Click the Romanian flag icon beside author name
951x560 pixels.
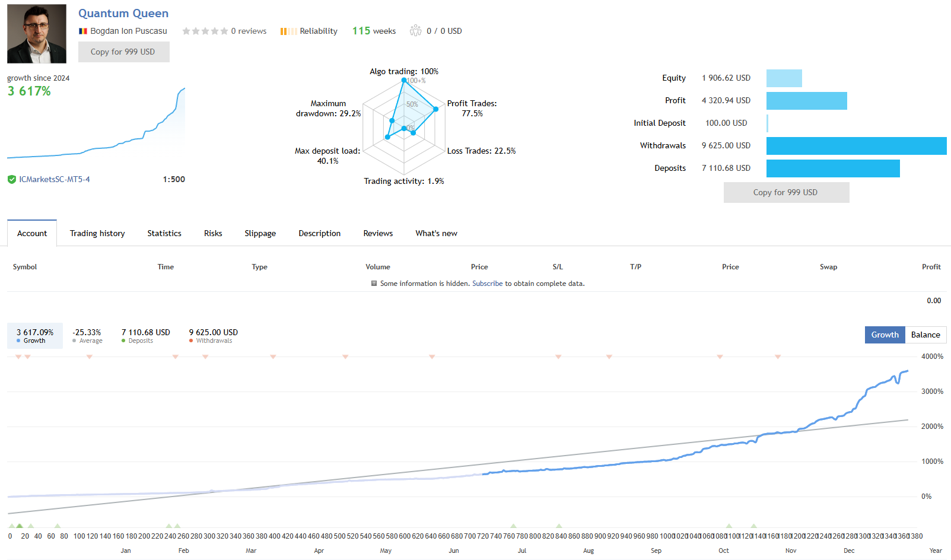(x=83, y=31)
